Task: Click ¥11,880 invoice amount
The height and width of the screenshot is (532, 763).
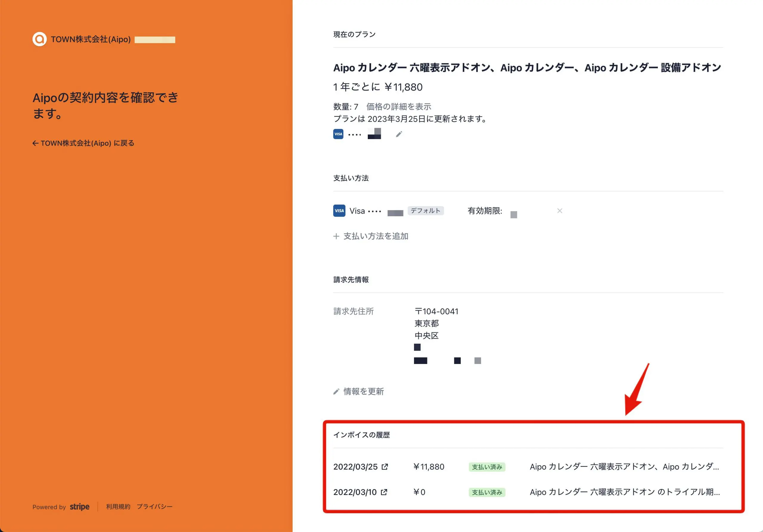Action: point(429,466)
